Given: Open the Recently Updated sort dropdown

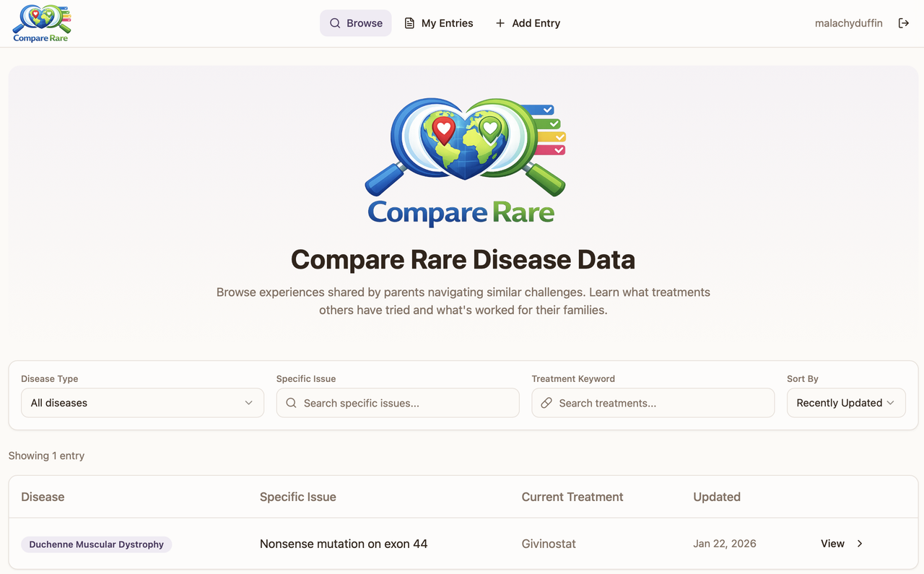Looking at the screenshot, I should click(x=846, y=403).
